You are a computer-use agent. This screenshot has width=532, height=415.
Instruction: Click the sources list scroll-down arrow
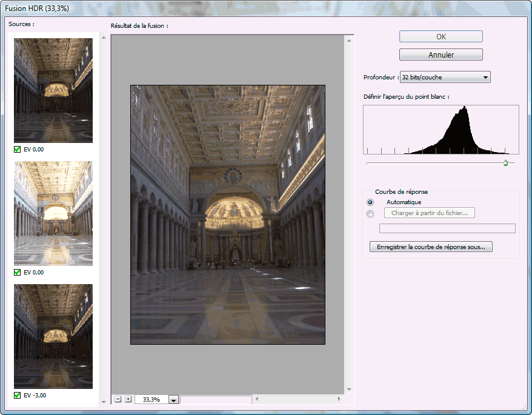104,402
